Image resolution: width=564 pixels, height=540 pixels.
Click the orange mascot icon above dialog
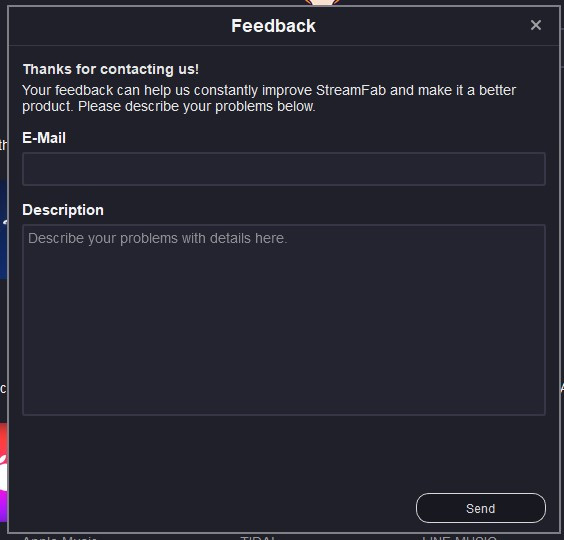(322, 2)
